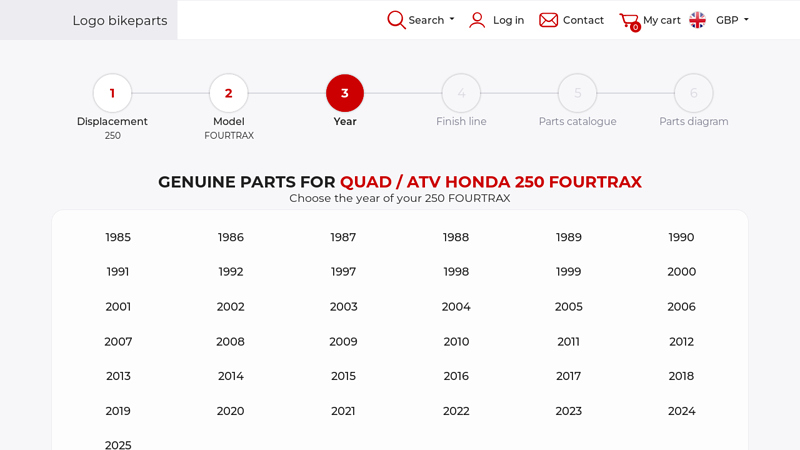800x450 pixels.
Task: Click the UK flag language icon
Action: [x=697, y=20]
